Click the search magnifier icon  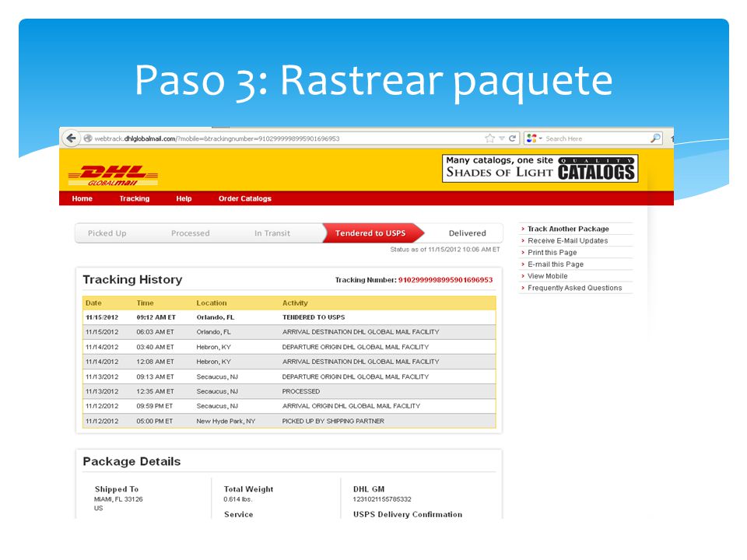coord(655,138)
